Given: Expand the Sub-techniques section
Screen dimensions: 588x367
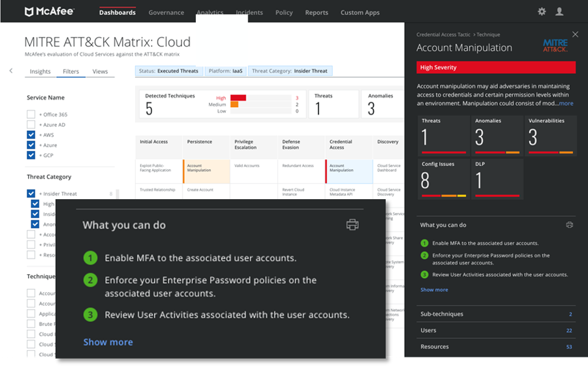Looking at the screenshot, I should coord(496,314).
